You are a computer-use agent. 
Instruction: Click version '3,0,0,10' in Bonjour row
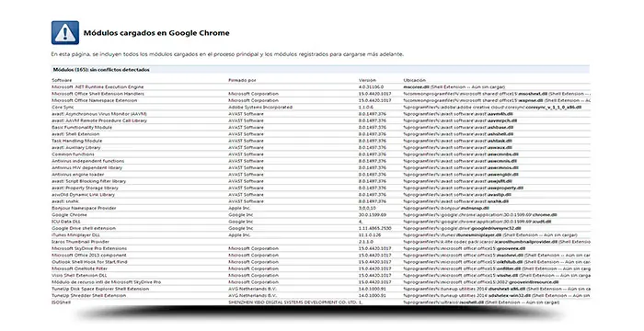pyautogui.click(x=367, y=208)
